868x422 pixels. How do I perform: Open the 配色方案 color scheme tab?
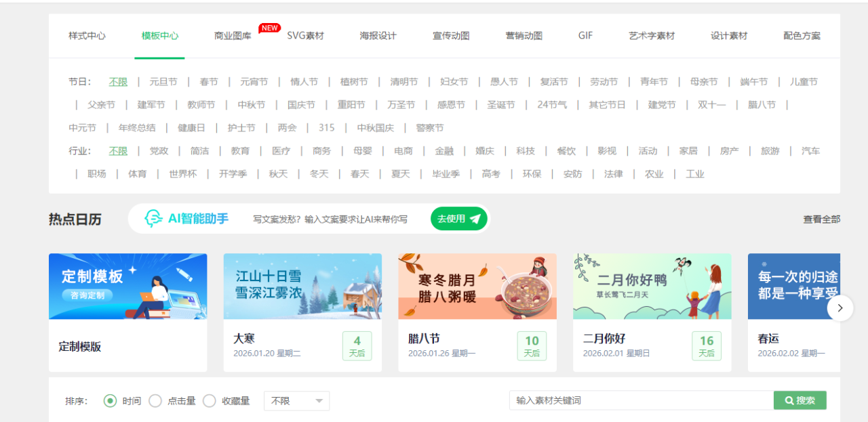802,36
